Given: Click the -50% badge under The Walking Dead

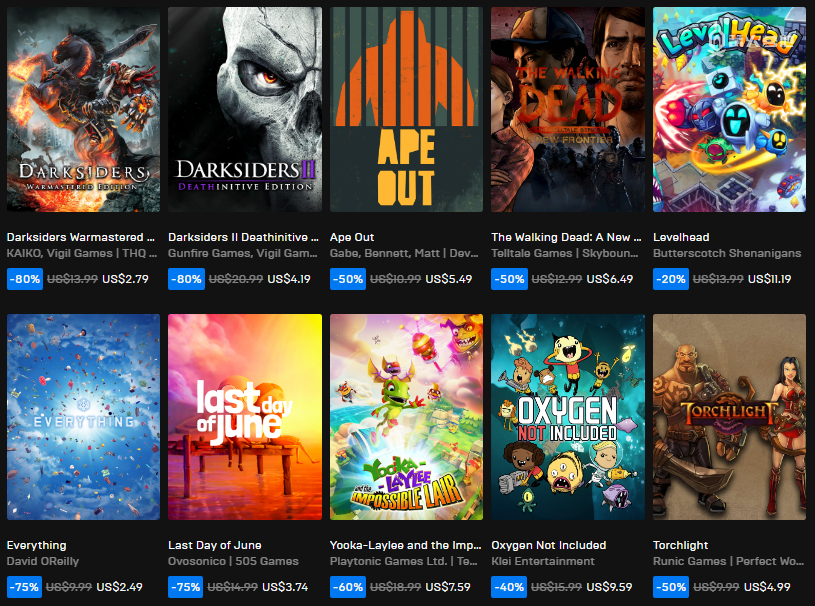Looking at the screenshot, I should (x=509, y=279).
